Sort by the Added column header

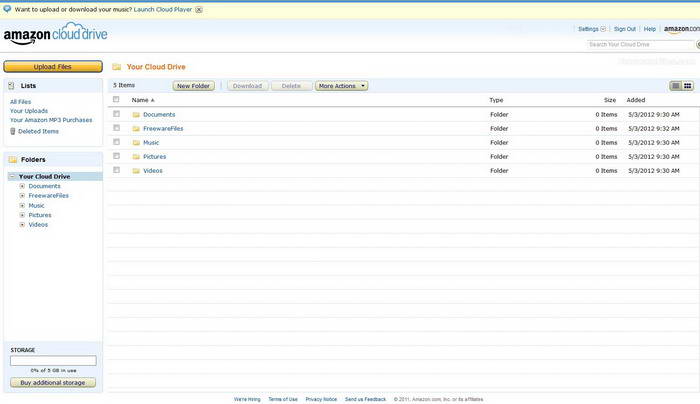click(x=636, y=100)
